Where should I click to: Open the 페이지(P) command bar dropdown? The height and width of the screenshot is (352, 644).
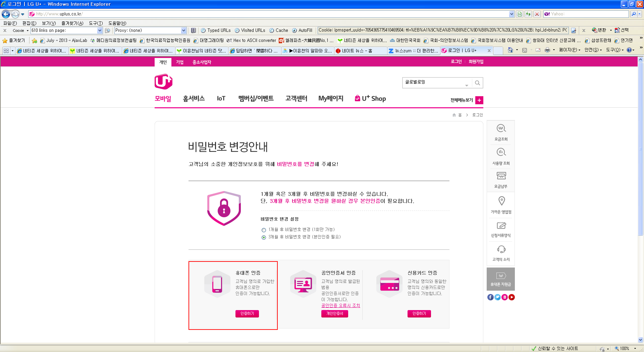pyautogui.click(x=569, y=50)
